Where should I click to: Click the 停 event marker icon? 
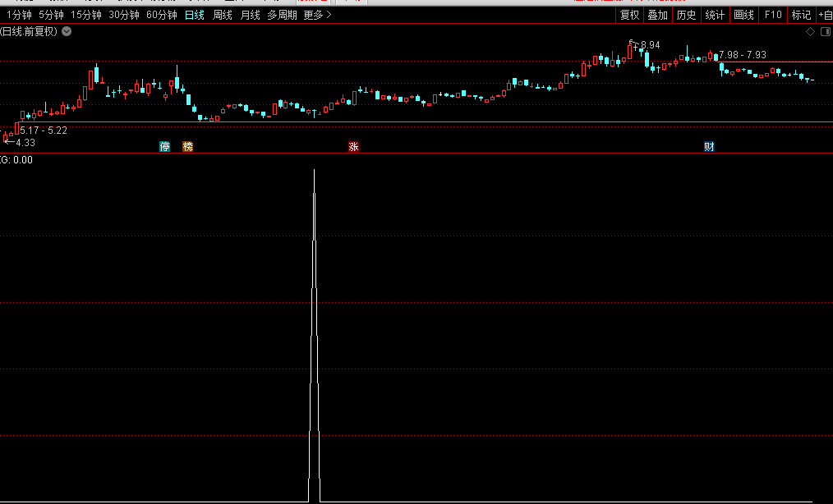click(x=165, y=147)
